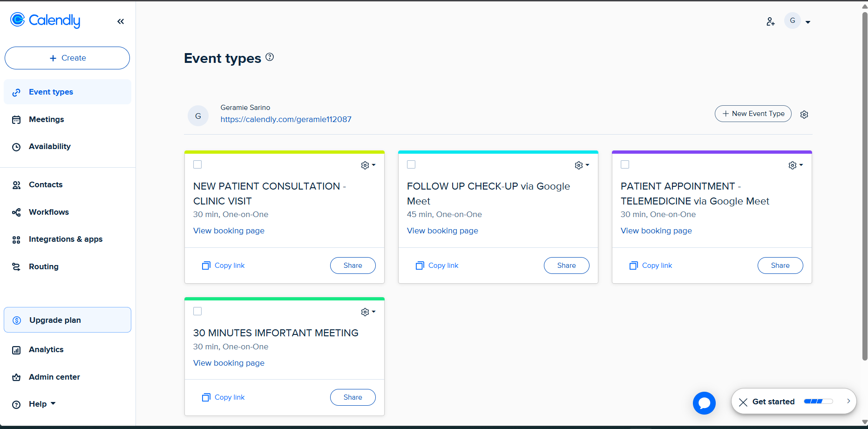Share the NEW PATIENT CONSULTATION event
The image size is (868, 429).
point(353,266)
